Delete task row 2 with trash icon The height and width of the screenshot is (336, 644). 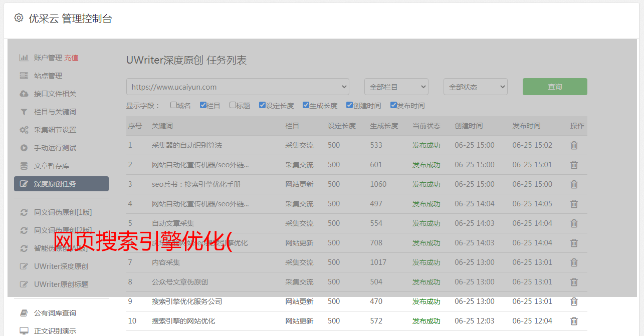(x=574, y=165)
